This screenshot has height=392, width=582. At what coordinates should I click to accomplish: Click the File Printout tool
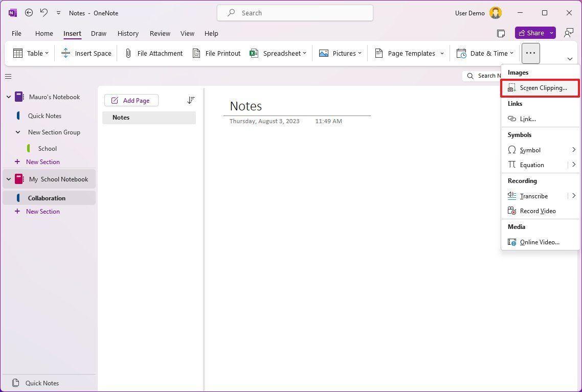[x=216, y=53]
